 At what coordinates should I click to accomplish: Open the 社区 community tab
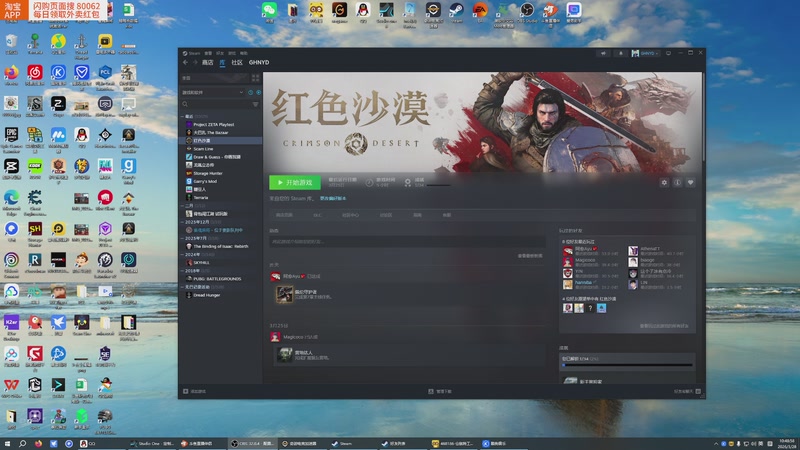(x=237, y=62)
